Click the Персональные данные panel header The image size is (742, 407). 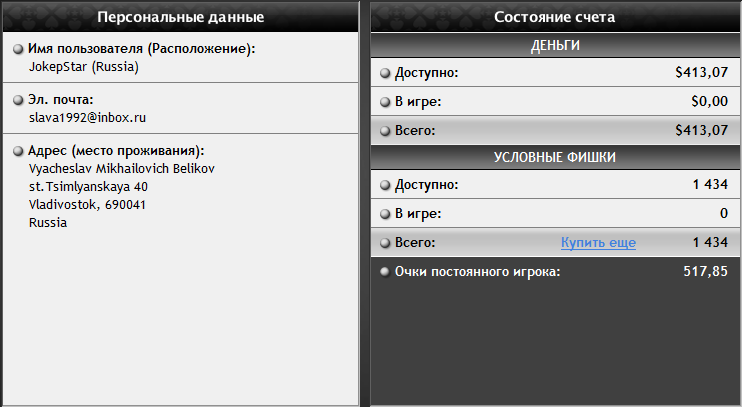181,17
